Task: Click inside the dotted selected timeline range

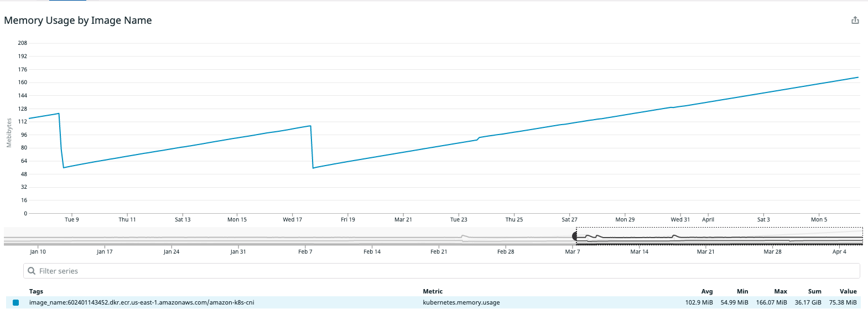Action: coord(719,236)
